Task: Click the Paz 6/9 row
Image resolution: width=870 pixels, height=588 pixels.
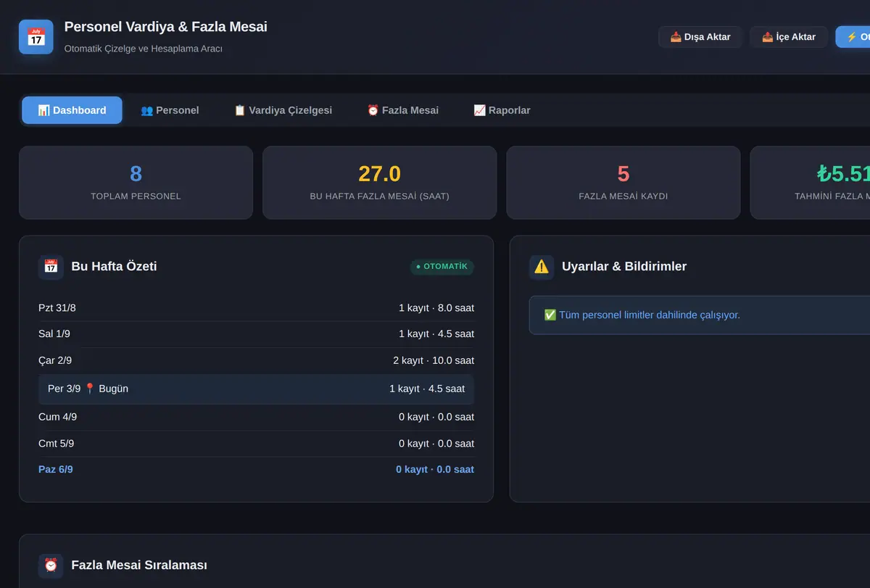Action: (x=256, y=470)
